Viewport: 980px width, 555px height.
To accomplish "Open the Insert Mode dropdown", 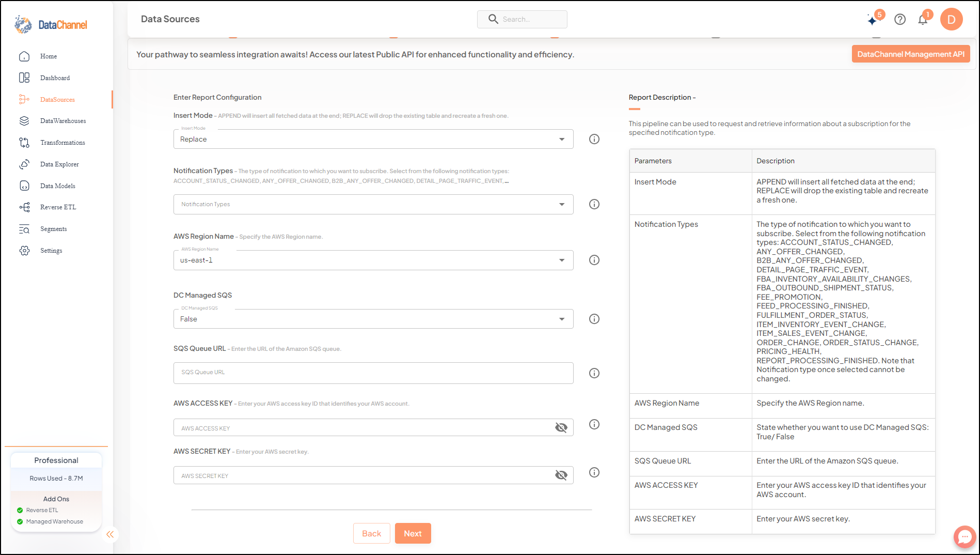I will point(373,139).
